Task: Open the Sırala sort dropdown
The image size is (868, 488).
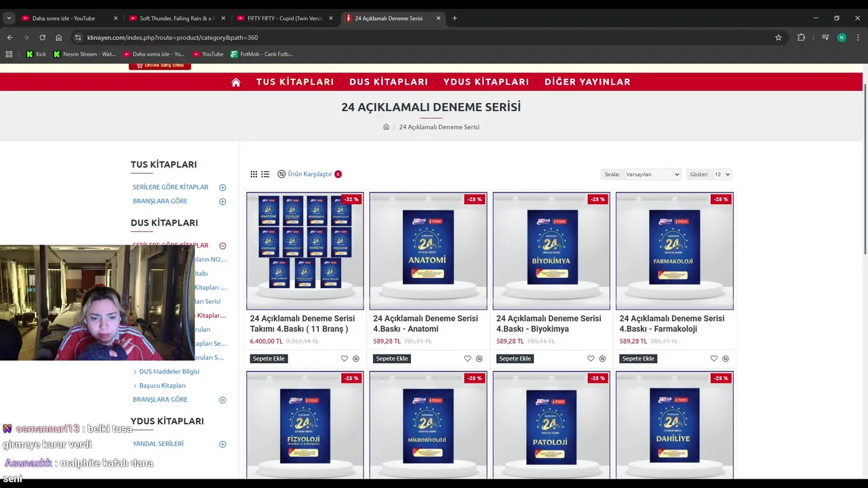Action: (x=652, y=174)
